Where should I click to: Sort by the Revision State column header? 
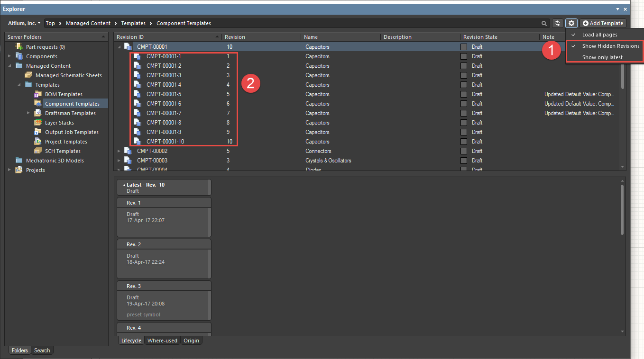[480, 37]
